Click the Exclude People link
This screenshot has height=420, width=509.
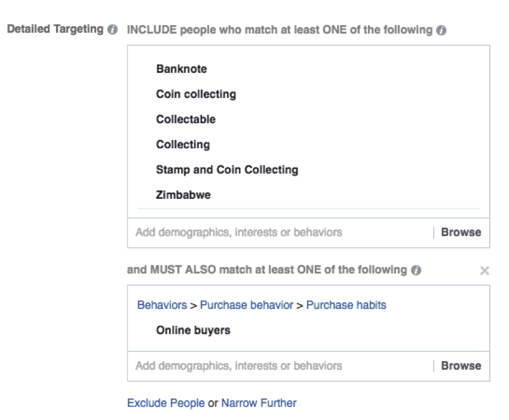[x=165, y=403]
